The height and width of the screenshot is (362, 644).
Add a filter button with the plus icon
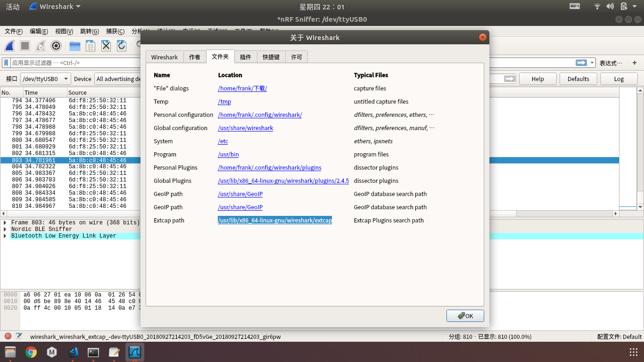pyautogui.click(x=635, y=63)
